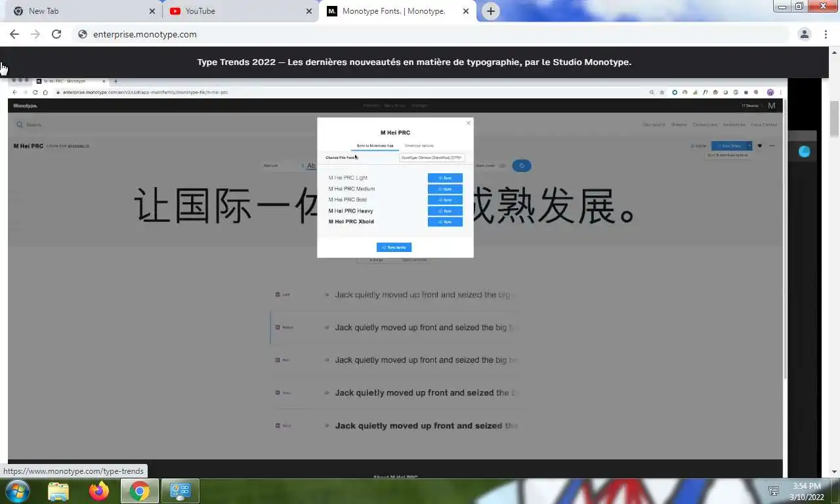Click the Medium weight row icon
Viewport: 840px width, 504px height.
[278, 327]
